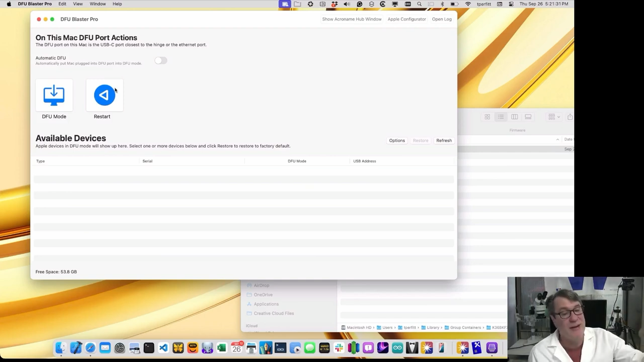
Task: Open the Finder group-by dropdown
Action: point(554,117)
